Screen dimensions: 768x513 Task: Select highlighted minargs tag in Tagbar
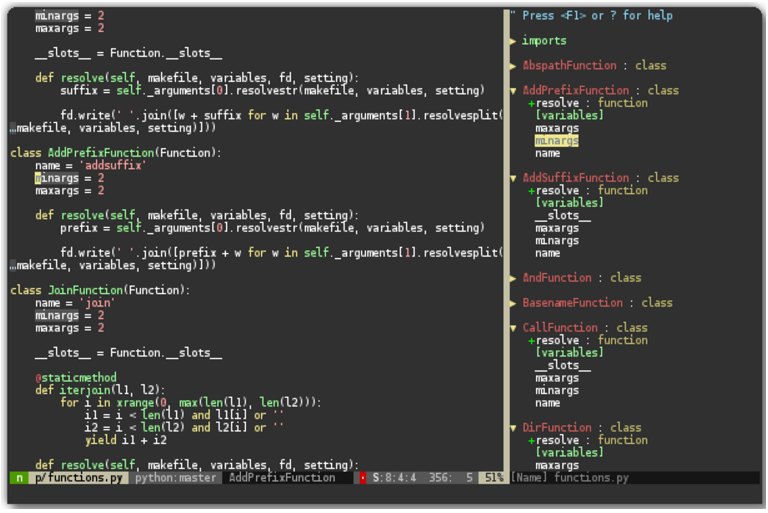click(x=557, y=141)
